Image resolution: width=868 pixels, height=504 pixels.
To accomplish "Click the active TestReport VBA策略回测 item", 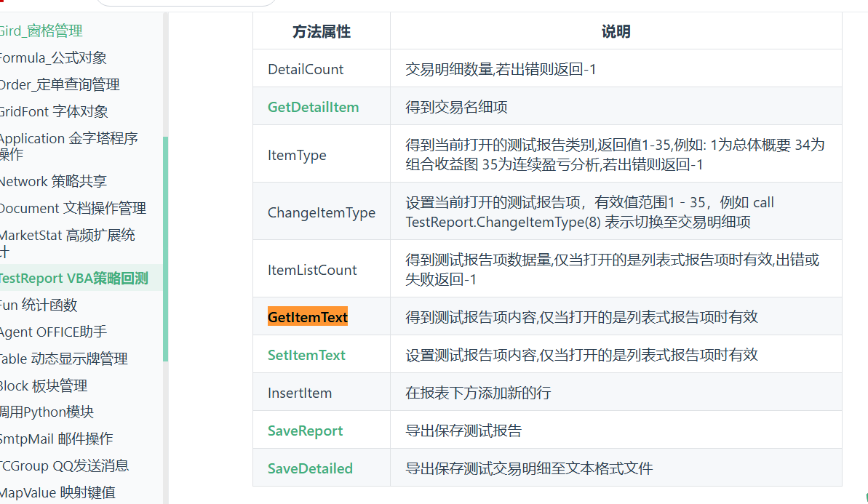I will pos(73,278).
